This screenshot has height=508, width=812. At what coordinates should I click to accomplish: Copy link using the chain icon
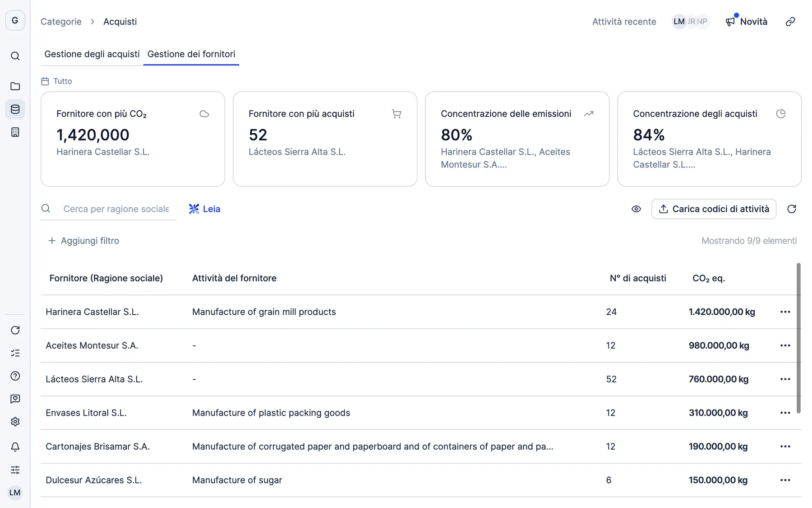coord(790,22)
